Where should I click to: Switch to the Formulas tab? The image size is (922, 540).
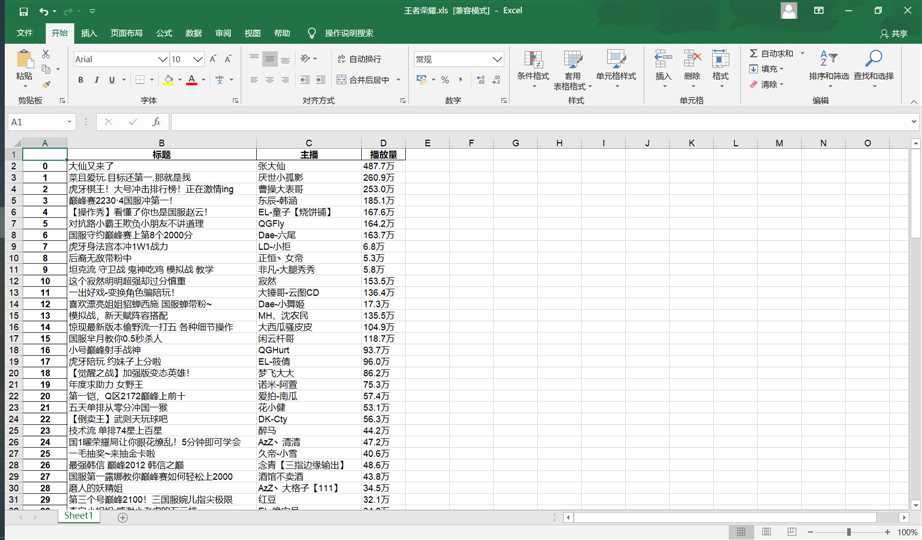tap(164, 33)
